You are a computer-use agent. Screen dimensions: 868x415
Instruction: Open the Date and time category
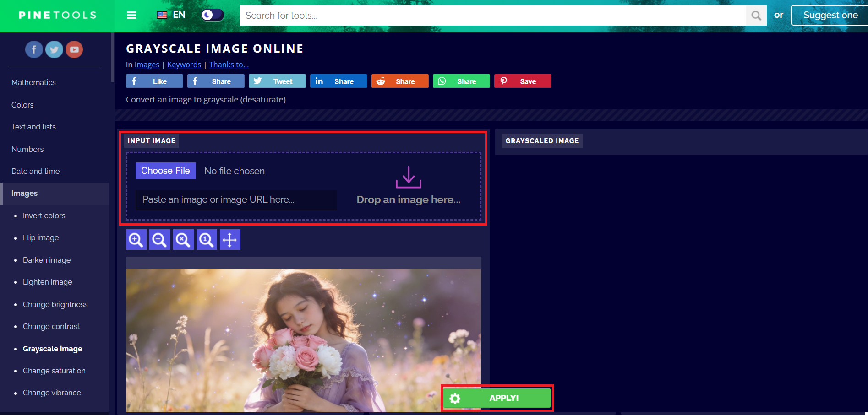pyautogui.click(x=35, y=171)
